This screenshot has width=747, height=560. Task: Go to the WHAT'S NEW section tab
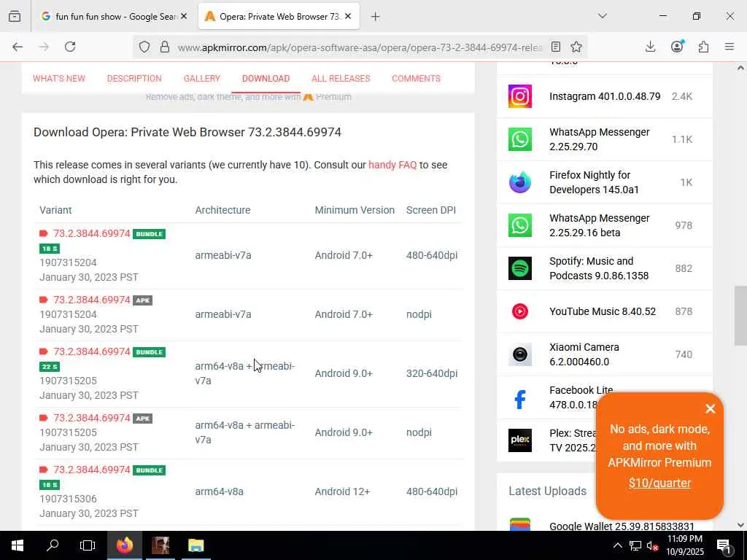(59, 79)
